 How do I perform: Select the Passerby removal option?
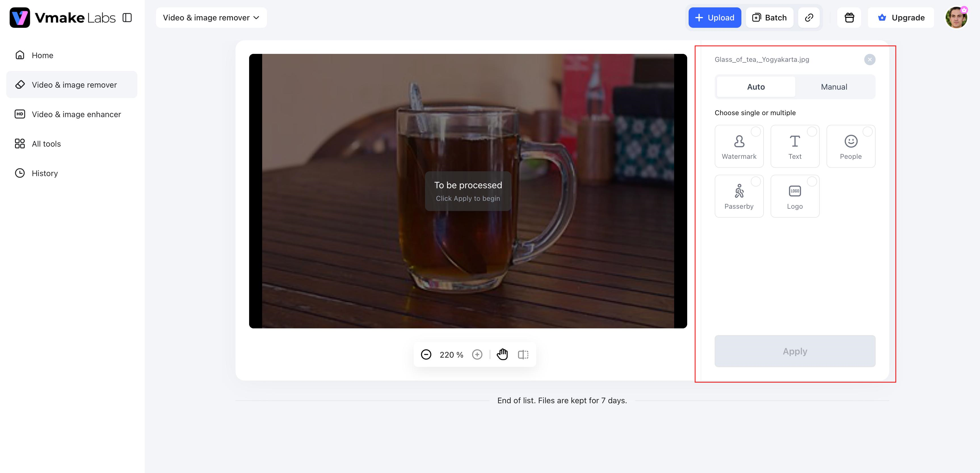point(739,196)
